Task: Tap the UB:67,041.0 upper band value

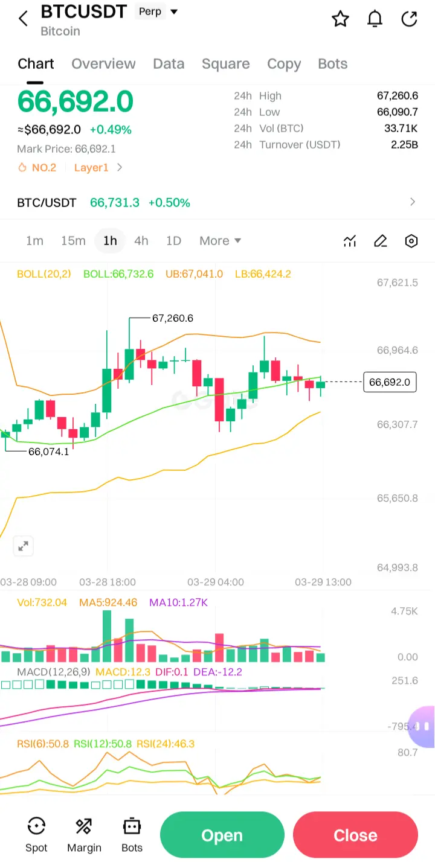Action: tap(194, 274)
